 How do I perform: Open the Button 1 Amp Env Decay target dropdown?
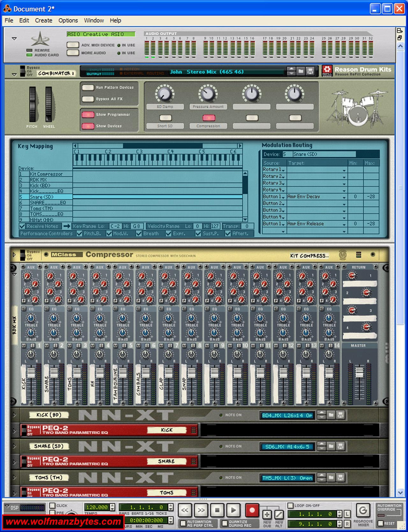point(344,197)
